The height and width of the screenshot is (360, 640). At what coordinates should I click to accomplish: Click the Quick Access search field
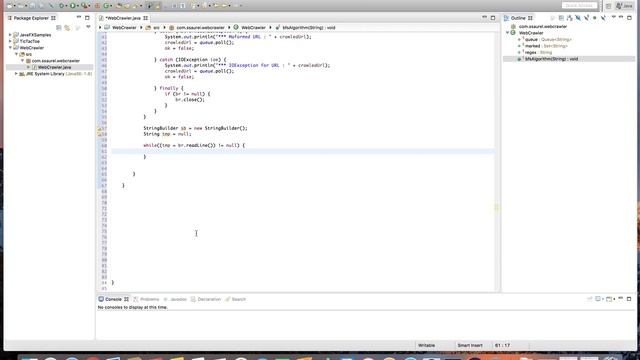pyautogui.click(x=579, y=6)
